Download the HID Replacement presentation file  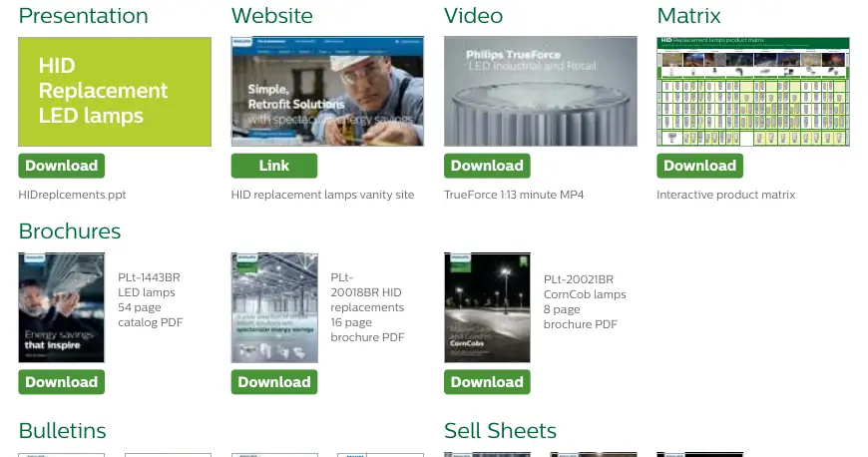pyautogui.click(x=62, y=166)
